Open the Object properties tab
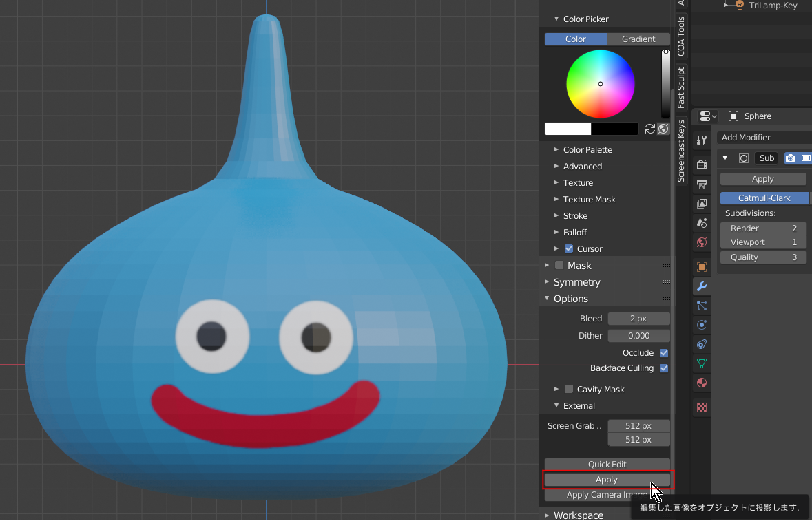Screen dimensions: 812x521 (702, 267)
